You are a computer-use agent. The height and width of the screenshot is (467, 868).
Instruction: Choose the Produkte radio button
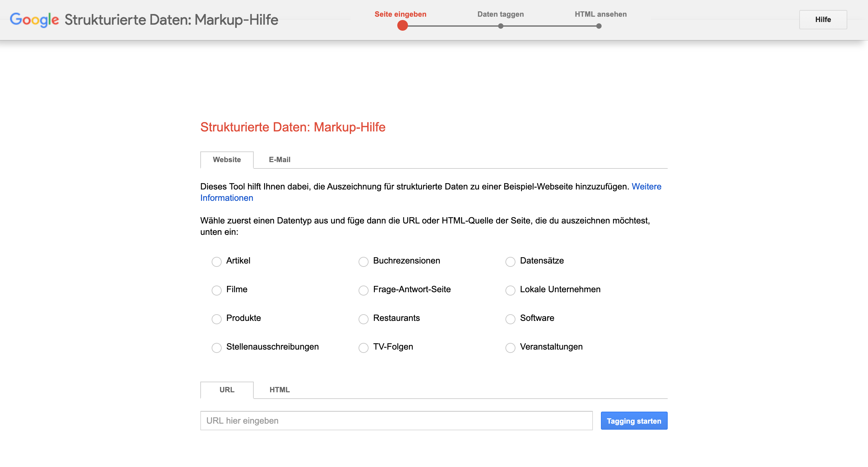click(x=217, y=319)
